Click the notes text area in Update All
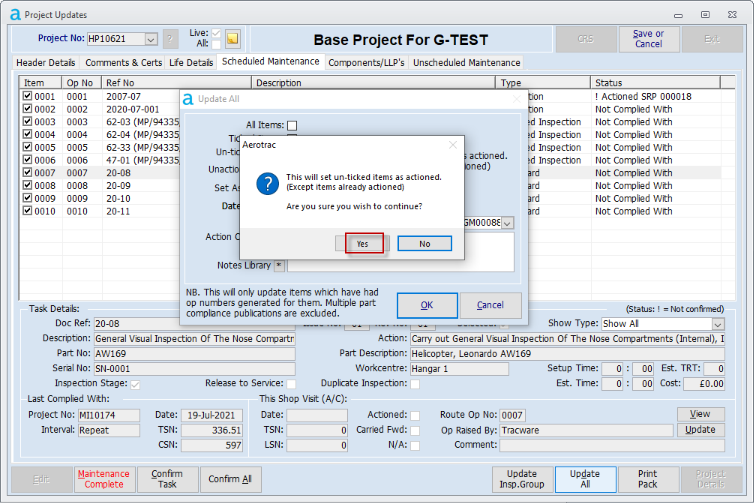This screenshot has height=503, width=754. 401,252
